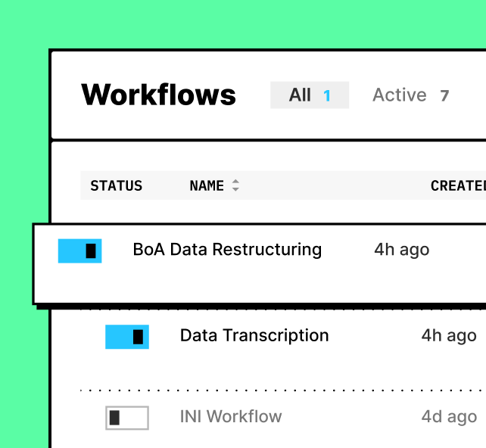The width and height of the screenshot is (486, 448).
Task: Enable the INI Workflow toggle
Action: 127,418
